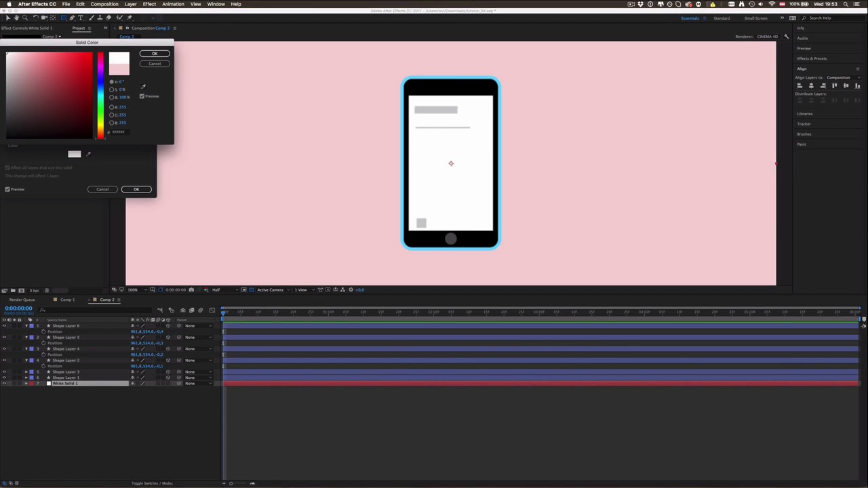Switch to the Comp 1 timeline tab
Image resolution: width=868 pixels, height=488 pixels.
point(67,300)
